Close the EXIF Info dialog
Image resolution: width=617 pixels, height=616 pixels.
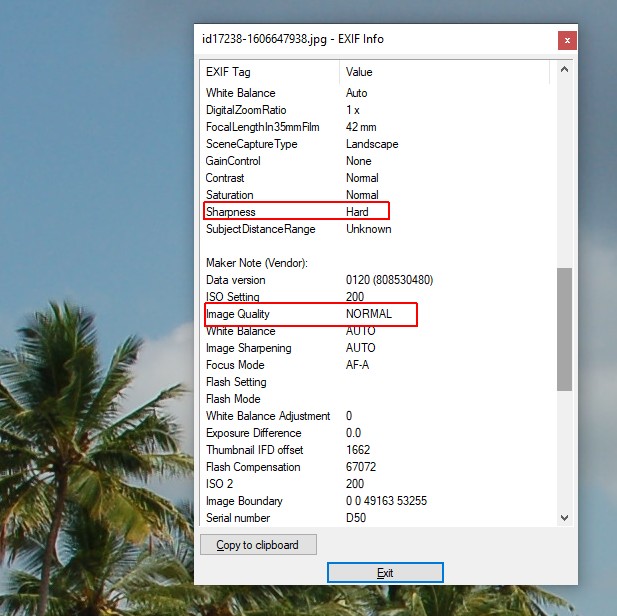click(x=567, y=40)
